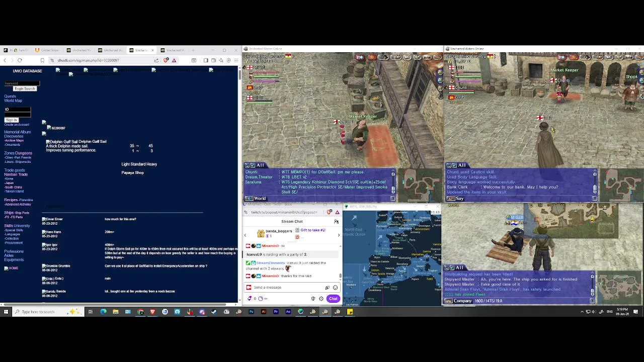Open the browser hamburger menu
This screenshot has height=362, width=644.
(x=235, y=60)
